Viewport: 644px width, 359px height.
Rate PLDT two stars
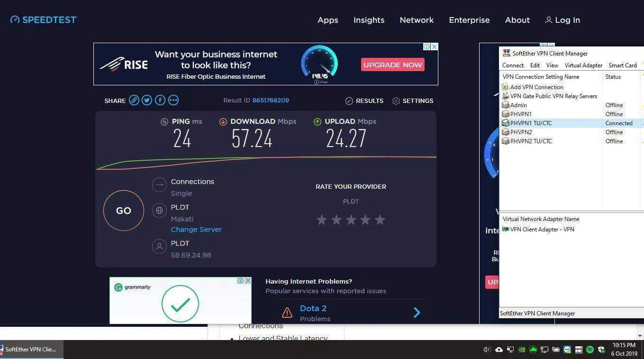coord(336,220)
